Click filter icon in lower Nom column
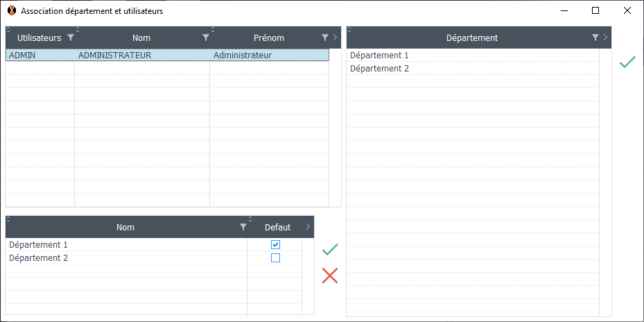Image resolution: width=644 pixels, height=322 pixels. pos(243,227)
